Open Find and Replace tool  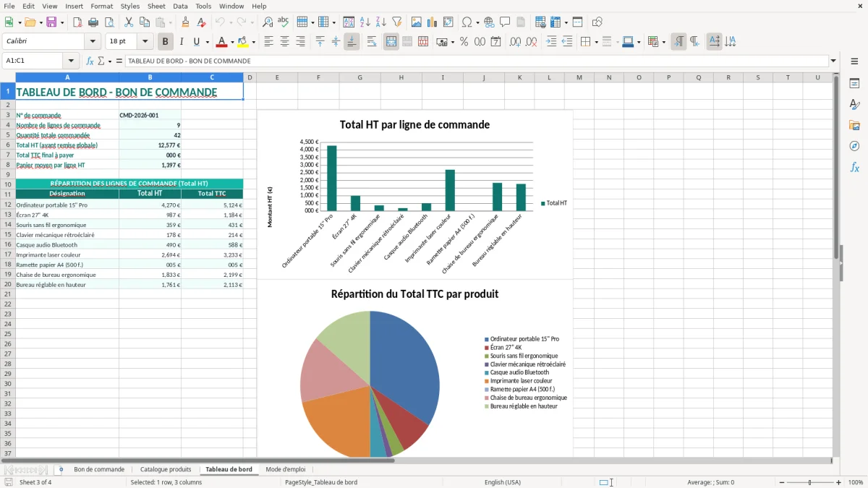(x=268, y=22)
